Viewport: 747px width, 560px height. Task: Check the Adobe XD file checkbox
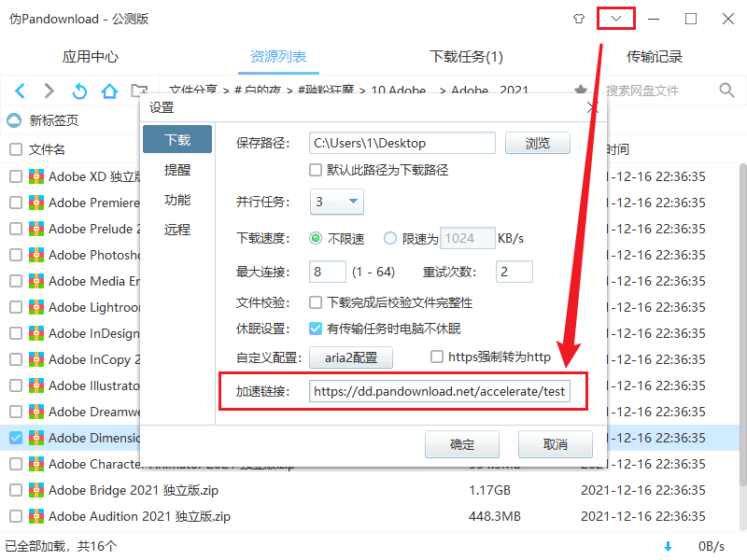pos(16,176)
